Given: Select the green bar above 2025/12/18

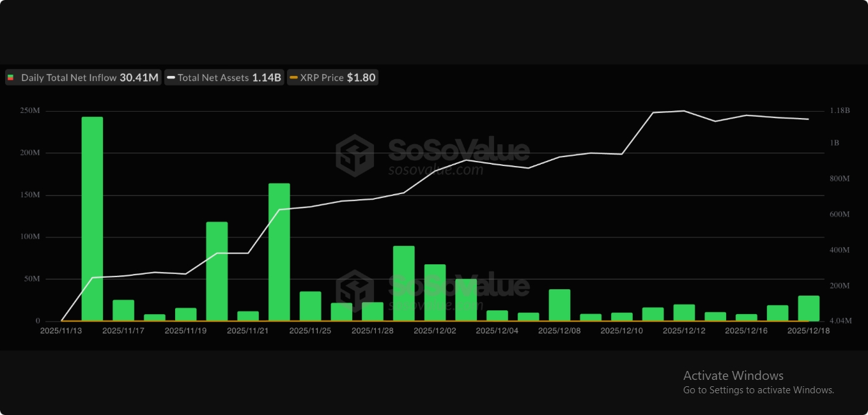Looking at the screenshot, I should (809, 308).
